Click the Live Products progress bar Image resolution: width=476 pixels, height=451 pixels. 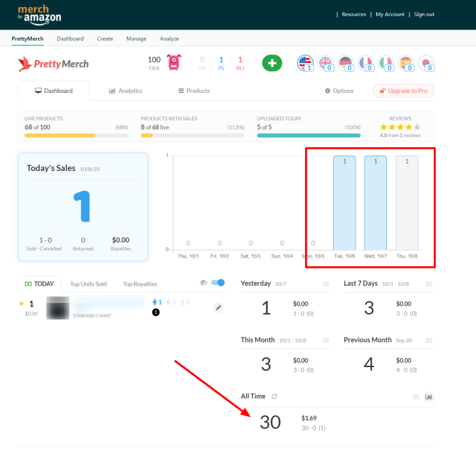pos(76,136)
